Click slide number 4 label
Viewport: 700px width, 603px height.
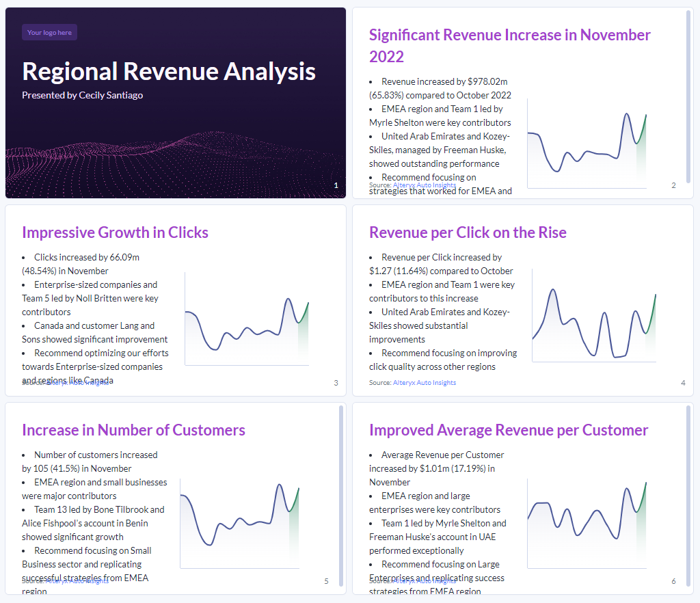coord(683,383)
